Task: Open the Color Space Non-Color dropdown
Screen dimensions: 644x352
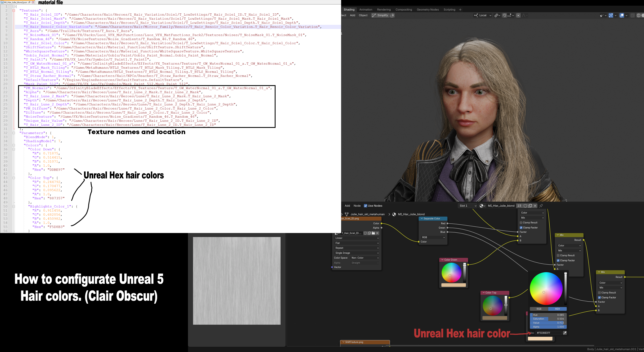Action: (x=365, y=258)
